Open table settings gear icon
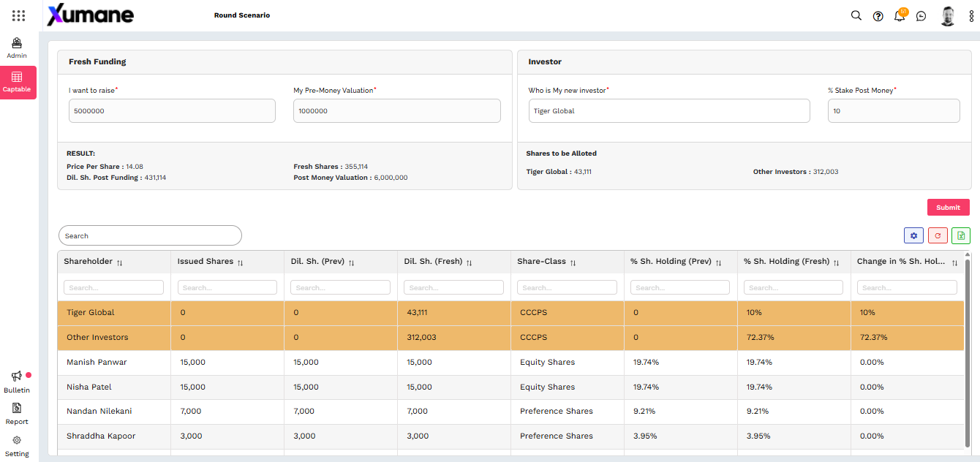The width and height of the screenshot is (980, 462). (x=913, y=235)
